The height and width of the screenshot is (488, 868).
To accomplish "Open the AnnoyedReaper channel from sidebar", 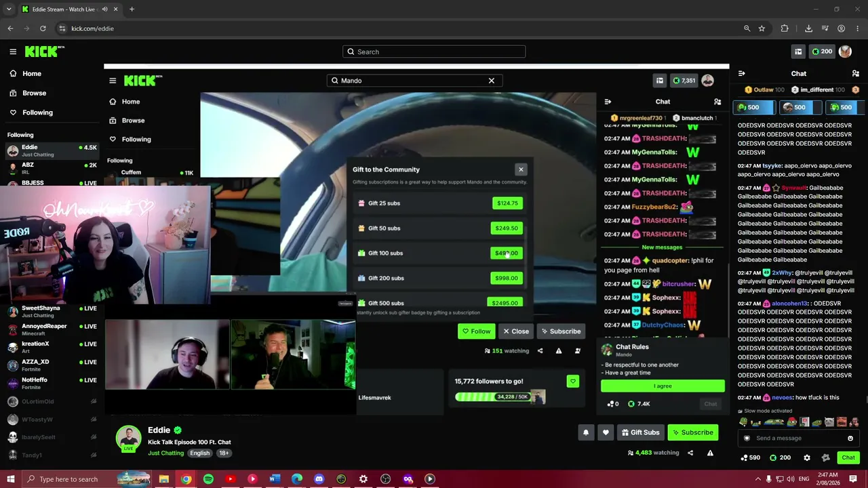I will tap(52, 329).
